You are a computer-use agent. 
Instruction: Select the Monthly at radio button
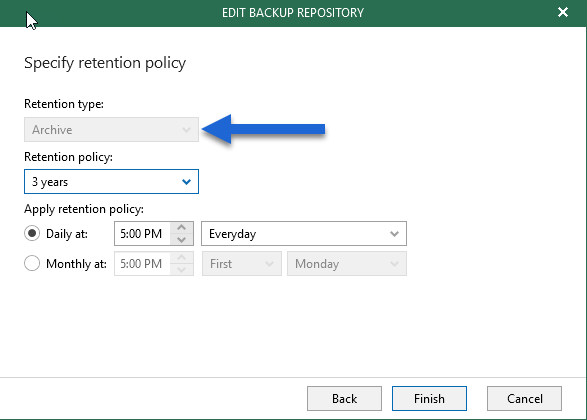32,263
